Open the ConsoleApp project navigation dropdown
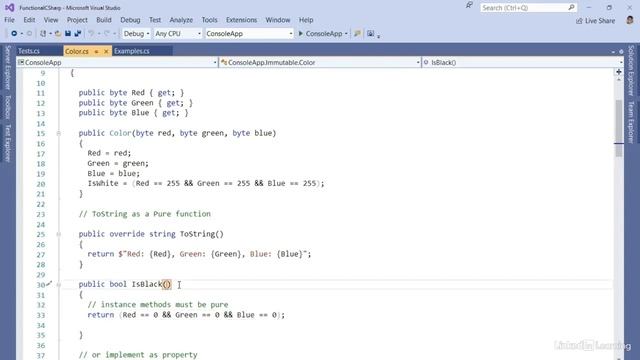 click(x=117, y=62)
